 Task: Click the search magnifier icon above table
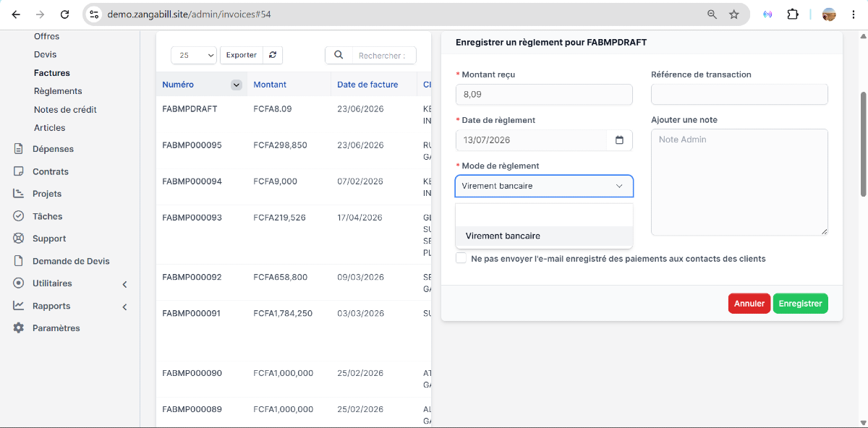point(339,55)
